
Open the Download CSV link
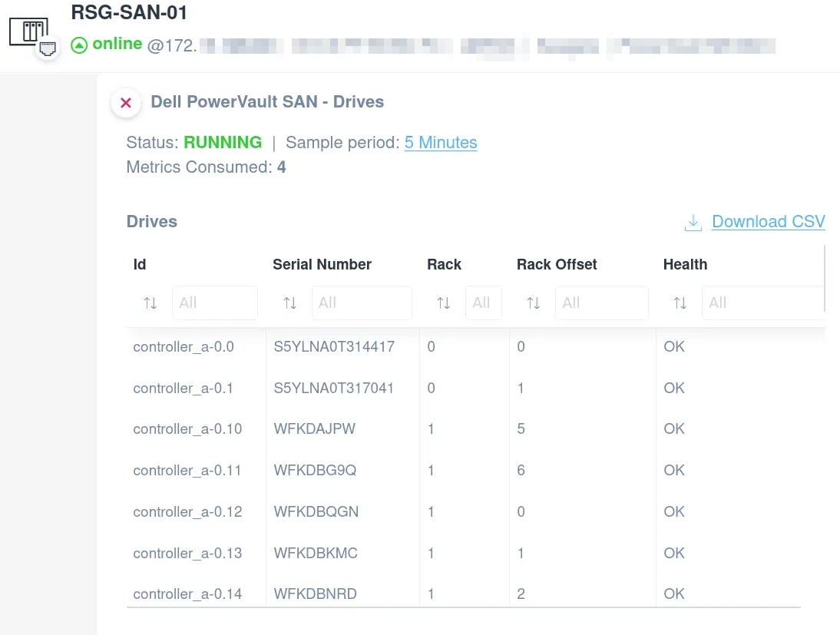click(768, 221)
